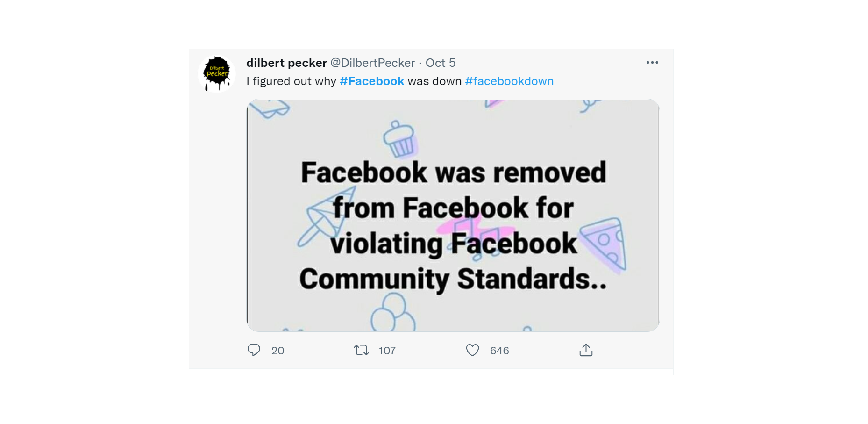Click dilbert pecker's profile avatar

[x=217, y=72]
